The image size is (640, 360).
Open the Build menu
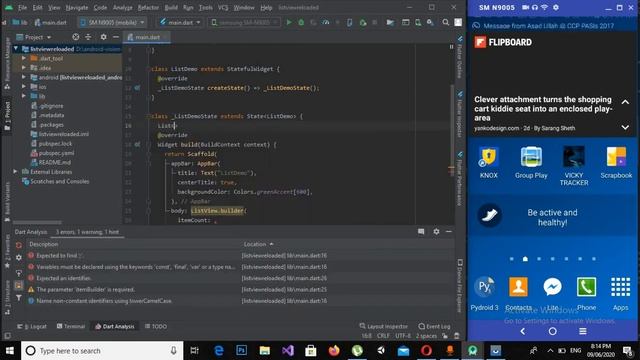(171, 7)
